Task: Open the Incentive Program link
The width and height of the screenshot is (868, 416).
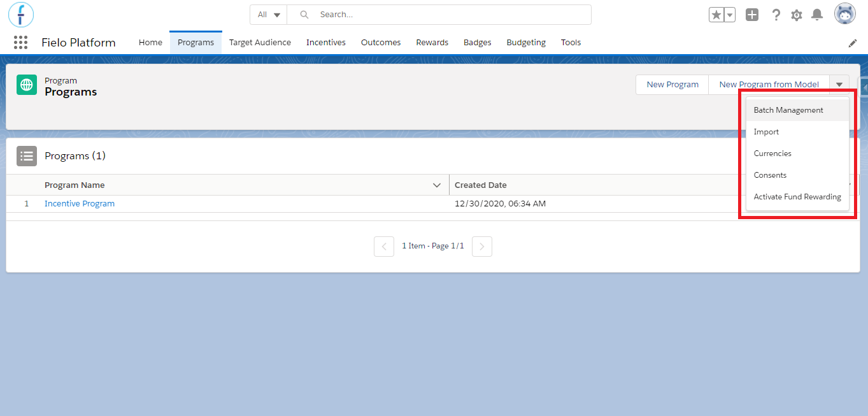Action: click(x=80, y=204)
